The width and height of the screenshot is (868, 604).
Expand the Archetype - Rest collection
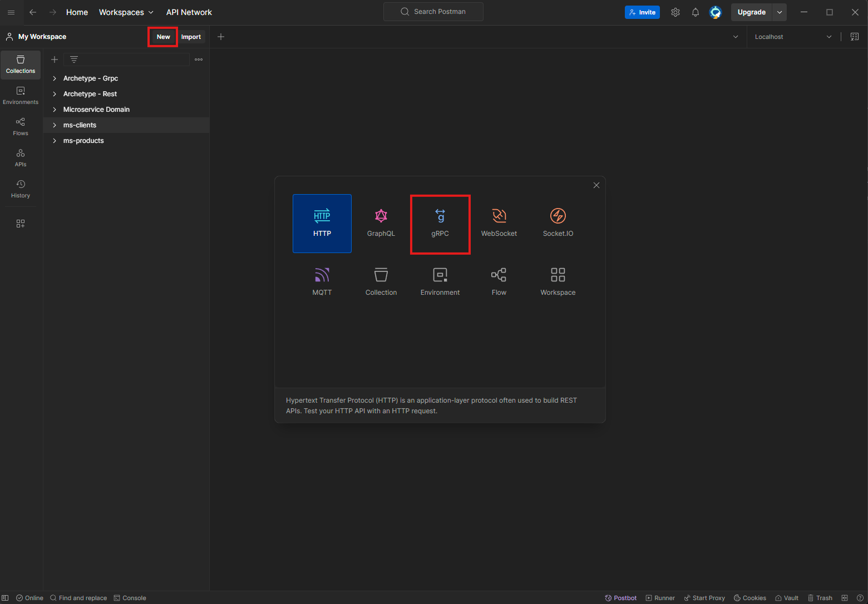[x=55, y=94]
